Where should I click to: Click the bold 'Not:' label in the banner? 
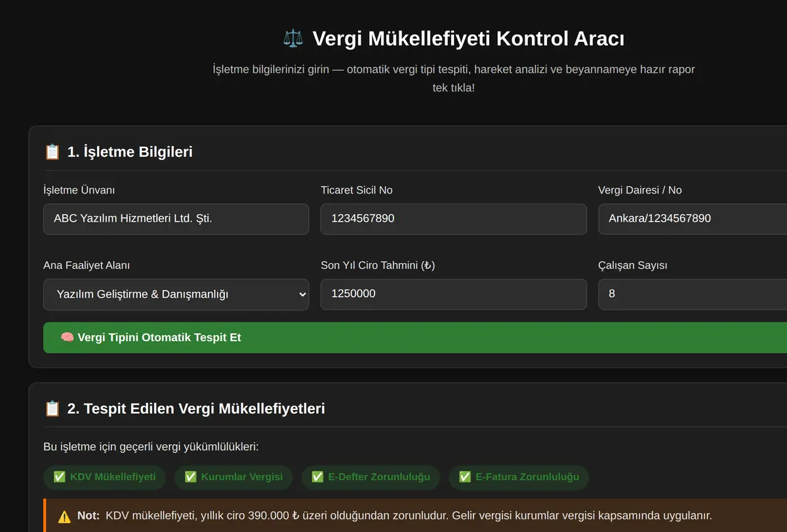click(89, 516)
